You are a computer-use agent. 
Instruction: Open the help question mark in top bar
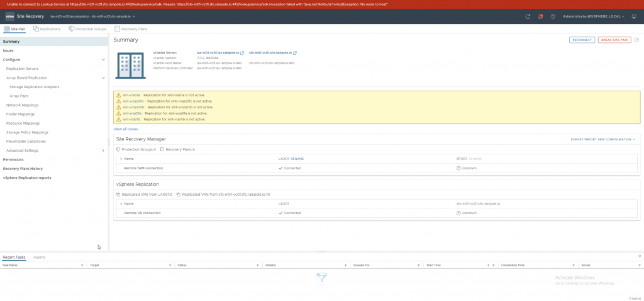tap(553, 16)
